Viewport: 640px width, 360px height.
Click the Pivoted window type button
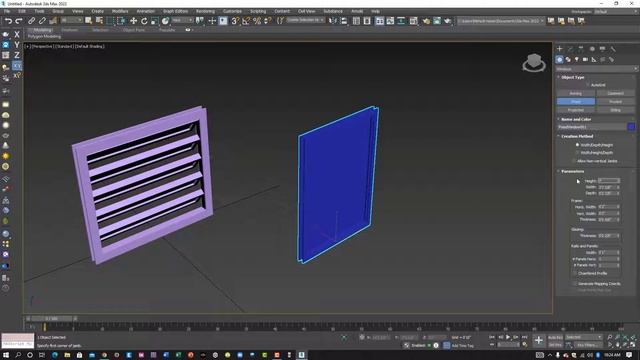pos(615,102)
